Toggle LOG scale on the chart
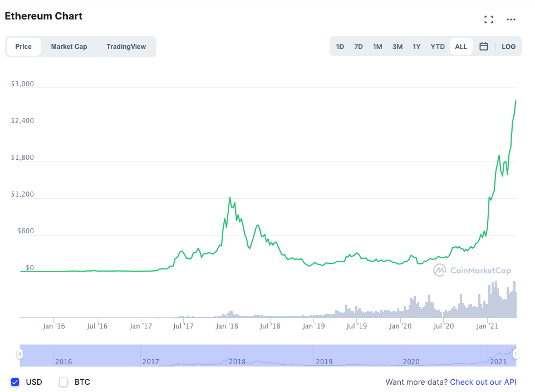Viewport: 535px width, 392px height. [508, 47]
